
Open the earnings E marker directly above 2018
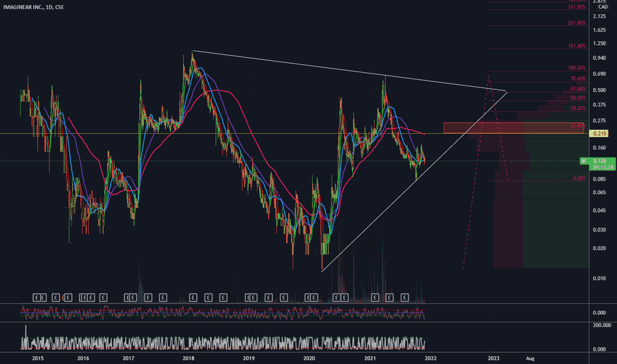pyautogui.click(x=193, y=298)
